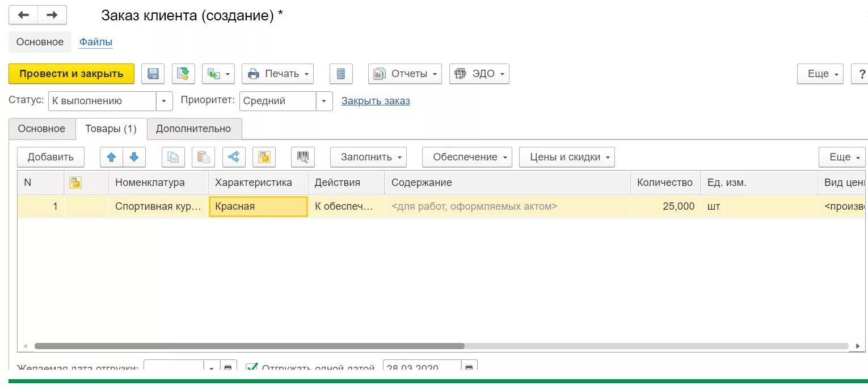Open create-based-on documents icon menu

coord(218,74)
